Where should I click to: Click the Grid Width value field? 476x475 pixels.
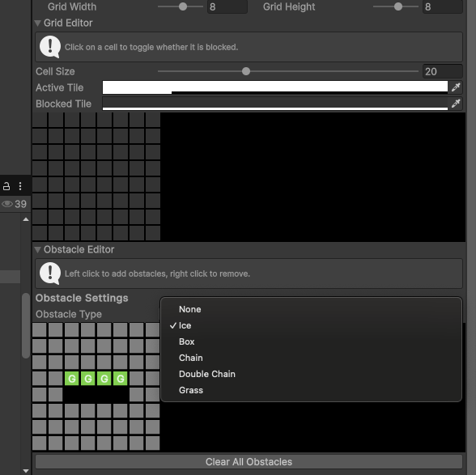pyautogui.click(x=227, y=6)
